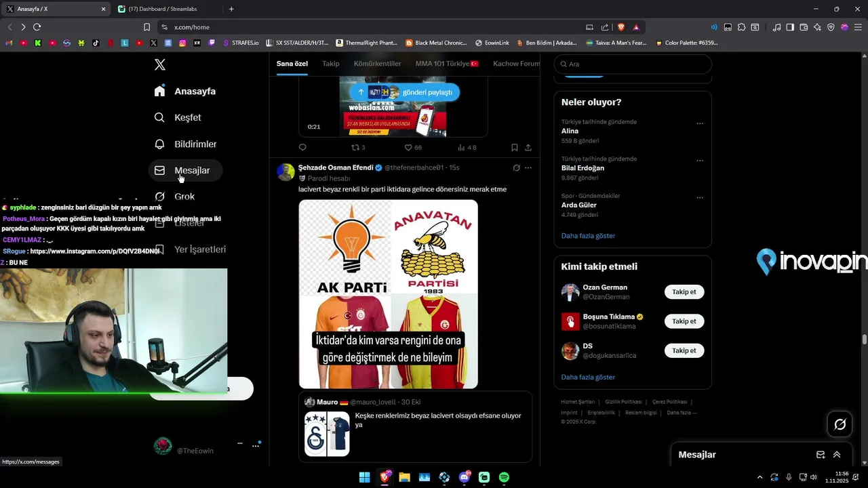The width and height of the screenshot is (868, 488).
Task: Open File Explorer from taskbar
Action: click(x=404, y=477)
